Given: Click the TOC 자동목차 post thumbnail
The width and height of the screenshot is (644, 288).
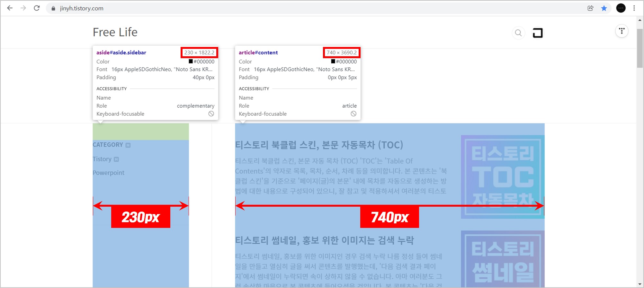Looking at the screenshot, I should 503,177.
